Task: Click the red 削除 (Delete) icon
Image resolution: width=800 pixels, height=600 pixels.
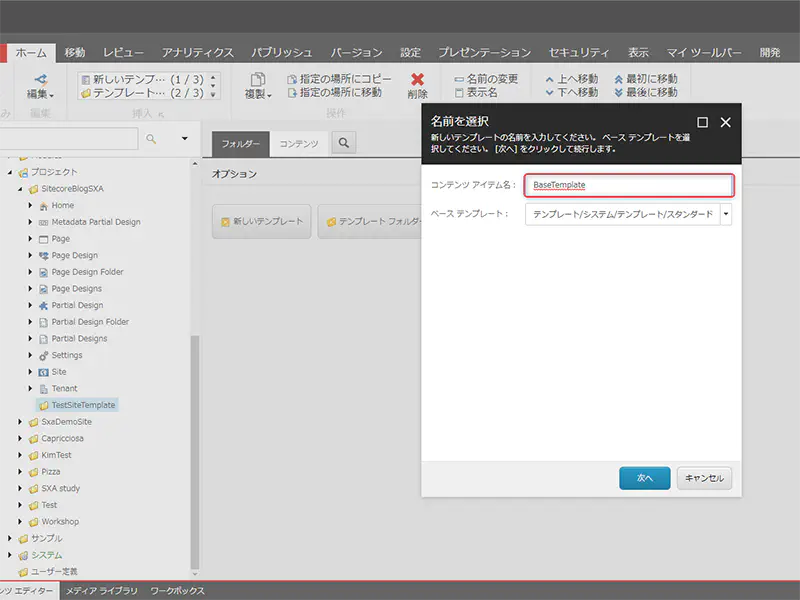Action: click(417, 79)
